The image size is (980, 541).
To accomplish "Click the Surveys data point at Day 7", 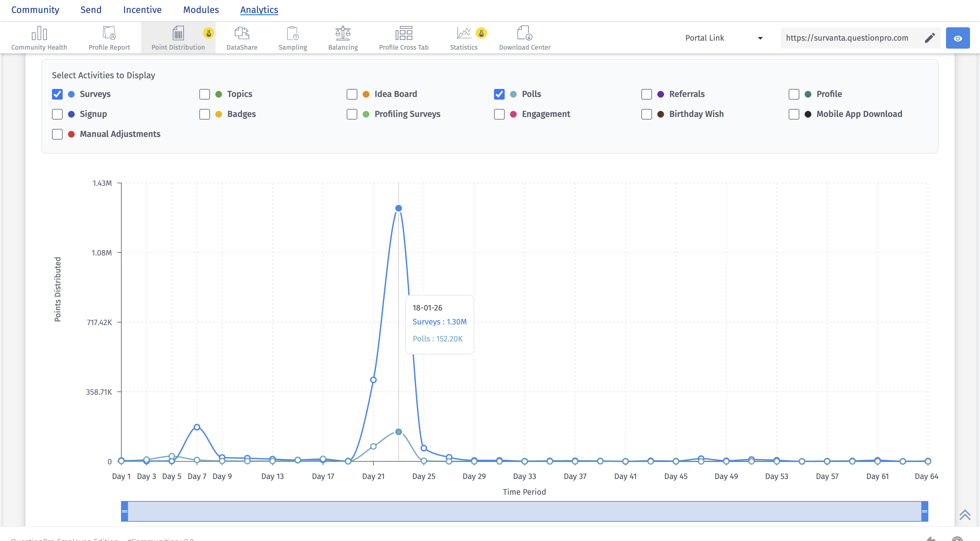I will point(197,427).
